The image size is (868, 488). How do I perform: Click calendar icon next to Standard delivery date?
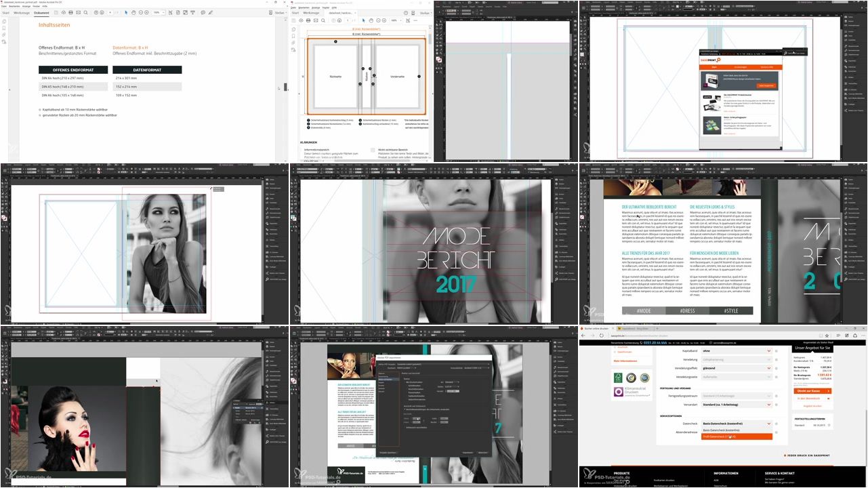[829, 425]
